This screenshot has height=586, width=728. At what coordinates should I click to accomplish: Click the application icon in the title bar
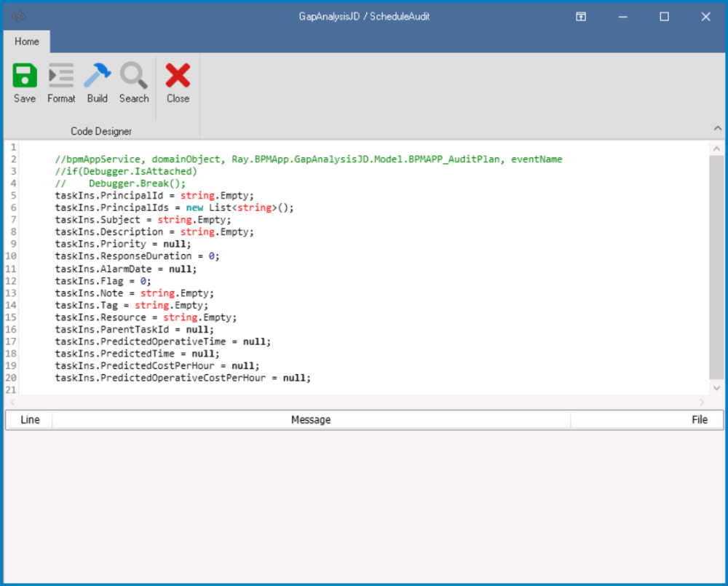pyautogui.click(x=18, y=15)
